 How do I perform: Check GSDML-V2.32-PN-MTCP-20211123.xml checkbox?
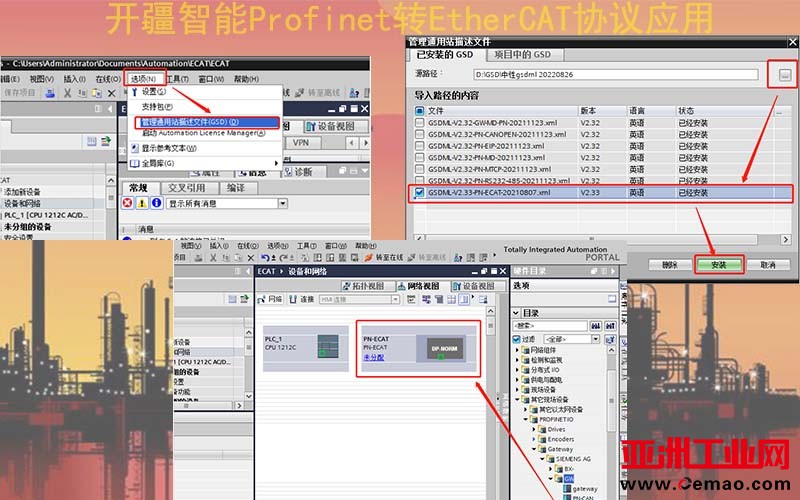click(419, 169)
